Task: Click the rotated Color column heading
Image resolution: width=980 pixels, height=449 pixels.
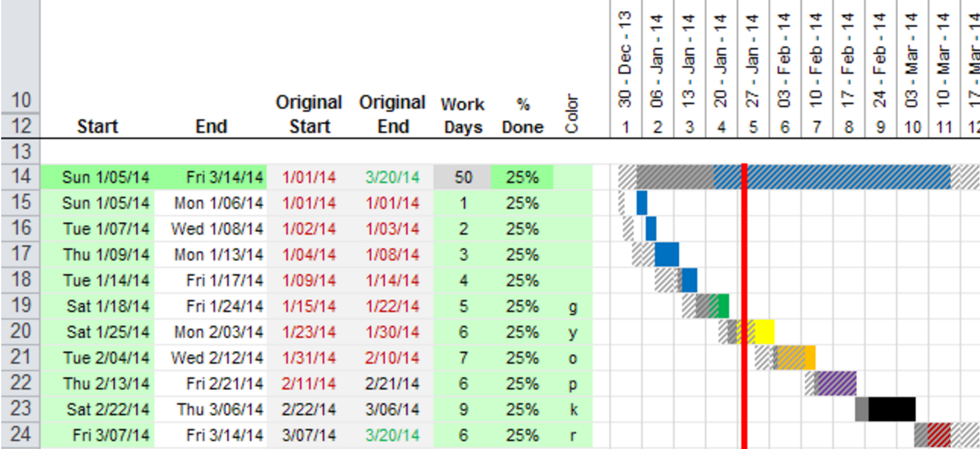Action: tap(572, 113)
